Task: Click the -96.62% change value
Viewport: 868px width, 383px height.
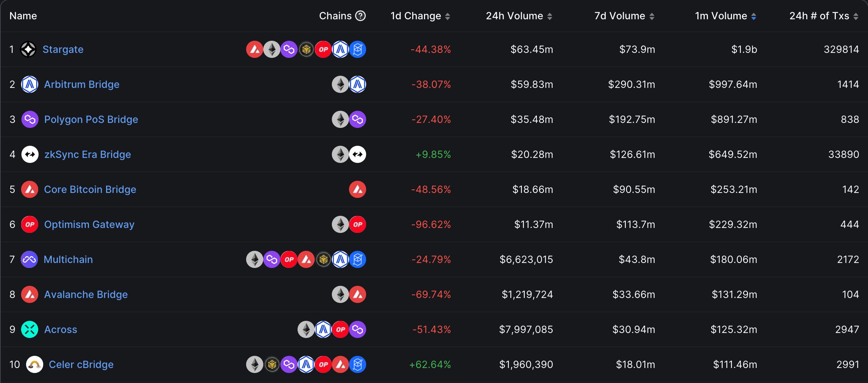Action: (x=431, y=224)
